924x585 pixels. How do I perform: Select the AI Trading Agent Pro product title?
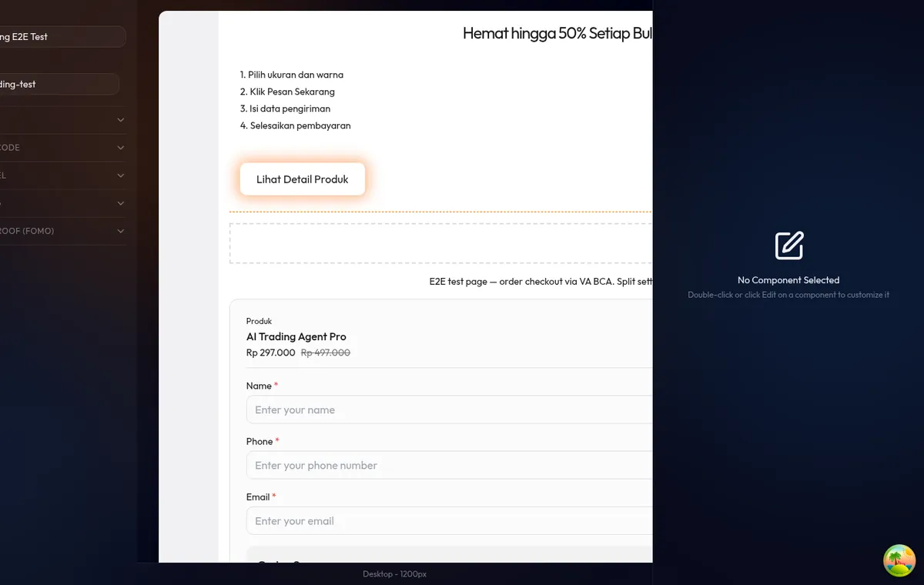pyautogui.click(x=296, y=336)
